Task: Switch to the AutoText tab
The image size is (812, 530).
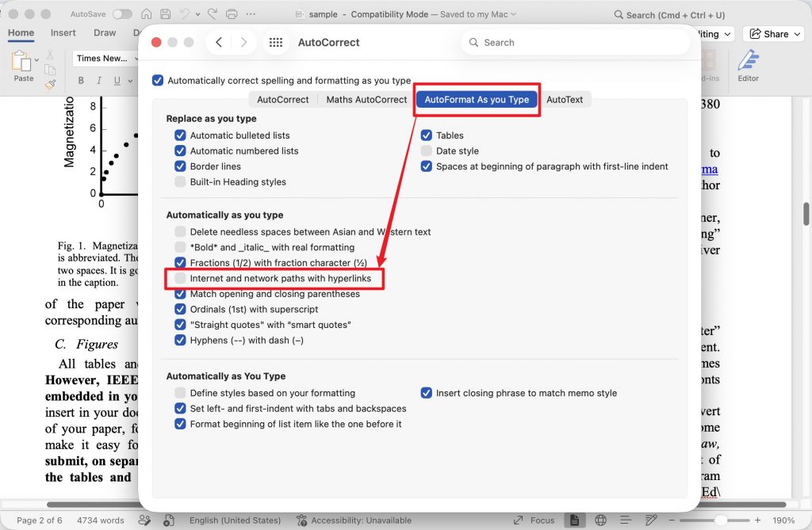Action: [x=565, y=99]
